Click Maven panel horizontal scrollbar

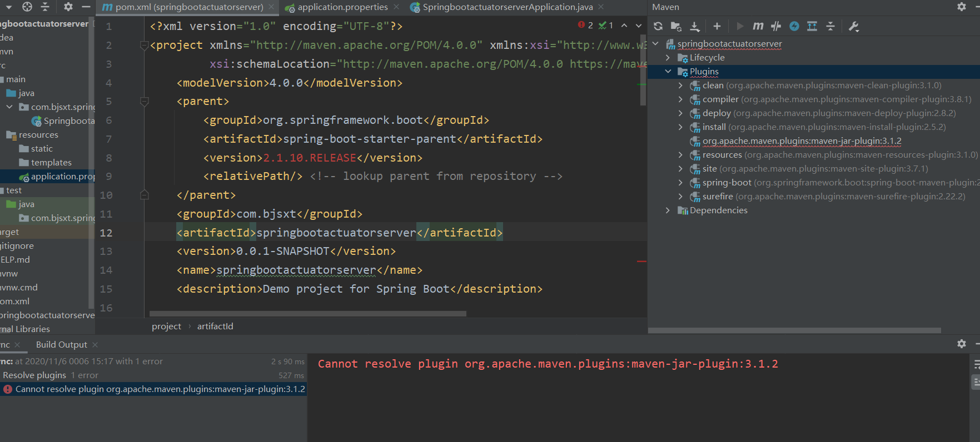tap(794, 330)
